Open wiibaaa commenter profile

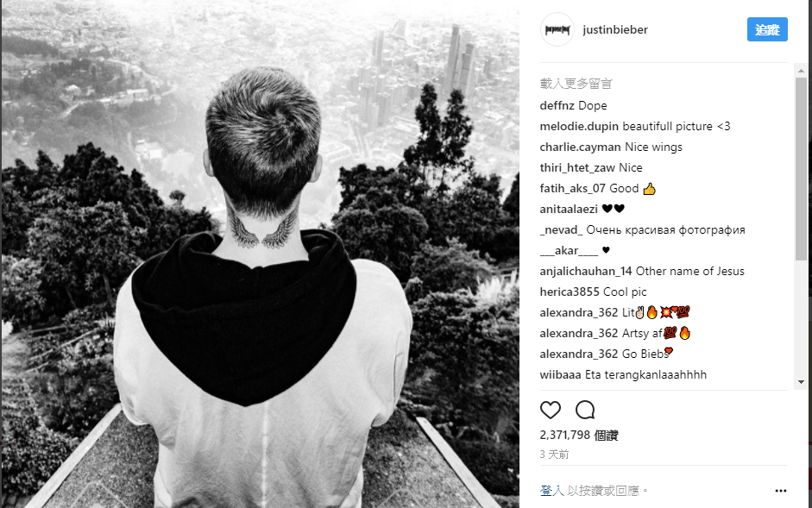pyautogui.click(x=560, y=374)
